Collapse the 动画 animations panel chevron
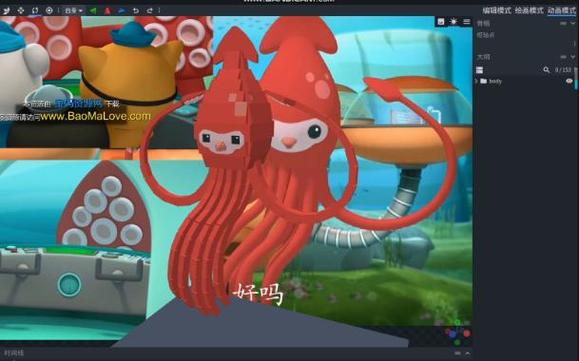 (x=573, y=23)
